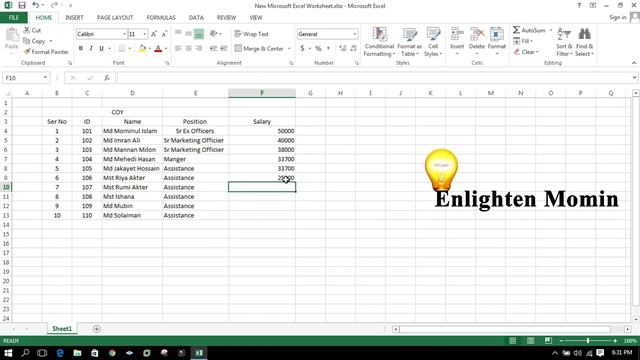Switch to the PAGE LAYOUT tab
Screen dimensions: 640x360
[x=115, y=18]
